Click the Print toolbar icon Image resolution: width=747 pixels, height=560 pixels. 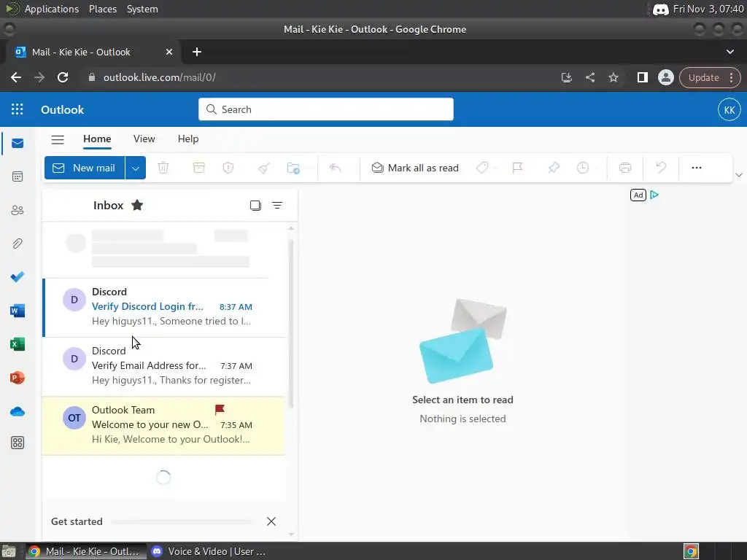point(625,168)
